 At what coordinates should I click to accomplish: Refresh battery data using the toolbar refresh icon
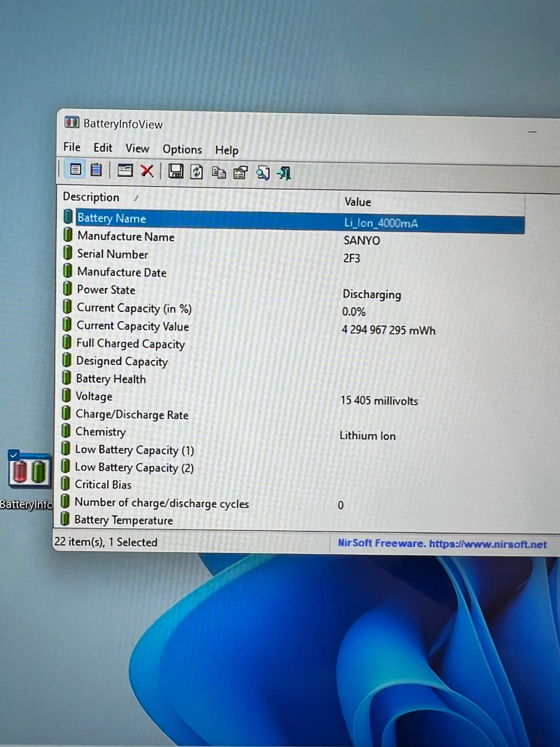196,172
